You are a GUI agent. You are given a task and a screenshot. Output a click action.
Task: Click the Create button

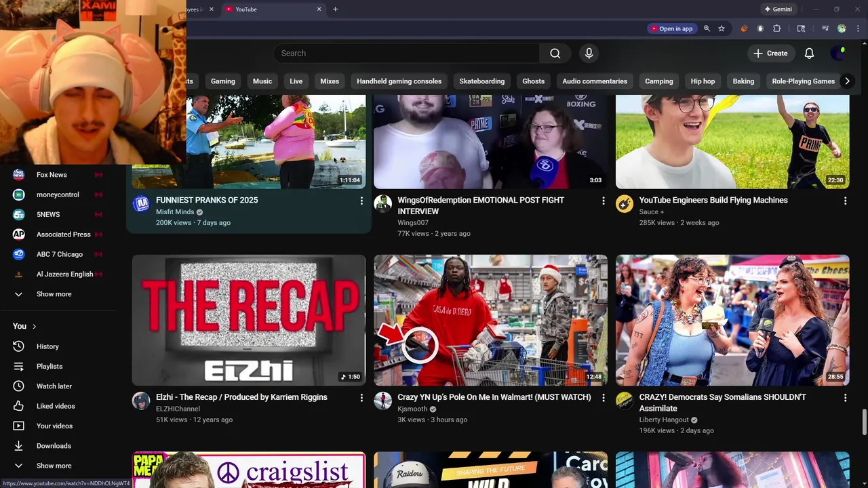point(770,54)
